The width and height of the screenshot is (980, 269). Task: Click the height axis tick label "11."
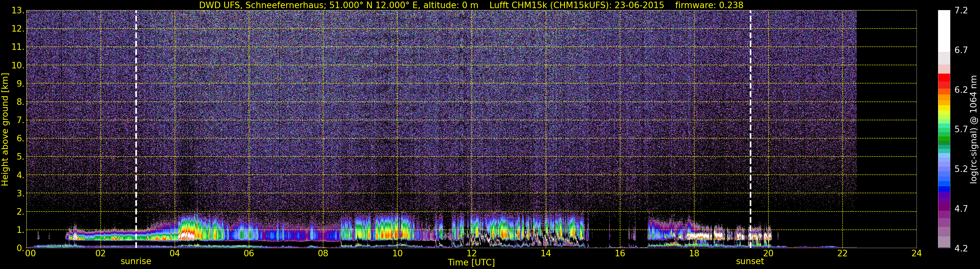pos(18,47)
